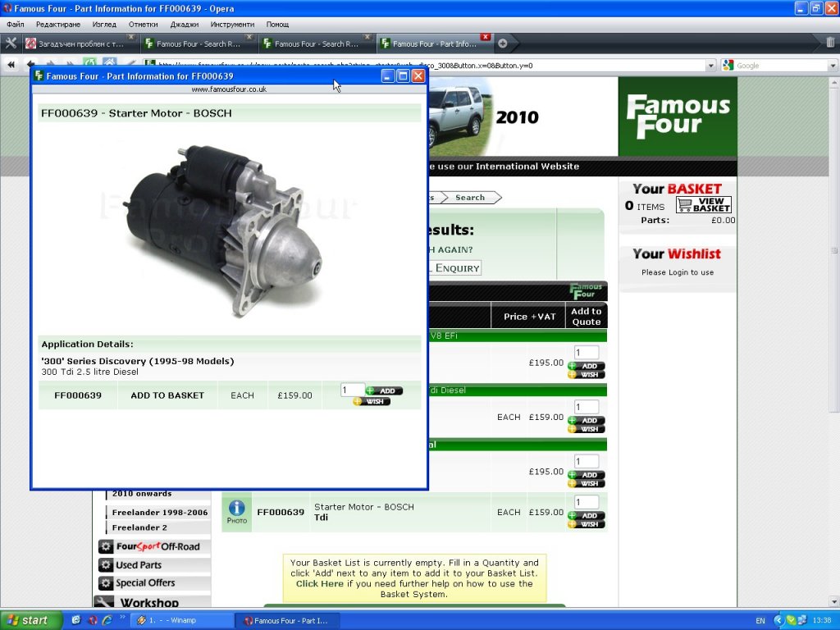
Task: Click 'ADD TO BASKET' text in popup
Action: pos(167,395)
